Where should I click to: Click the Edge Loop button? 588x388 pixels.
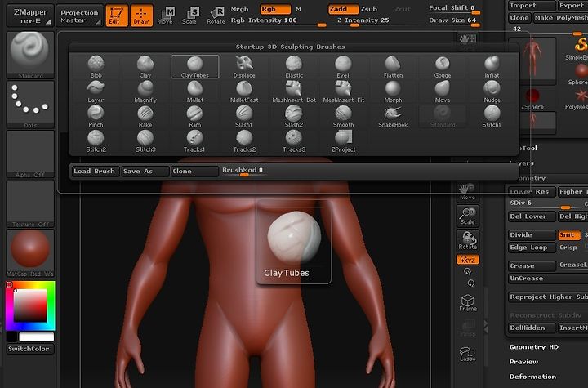pyautogui.click(x=532, y=248)
